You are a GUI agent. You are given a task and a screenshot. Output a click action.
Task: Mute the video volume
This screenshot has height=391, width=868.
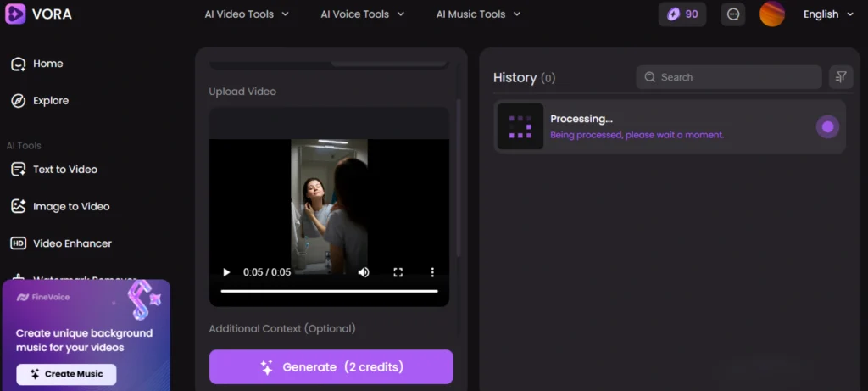(363, 272)
